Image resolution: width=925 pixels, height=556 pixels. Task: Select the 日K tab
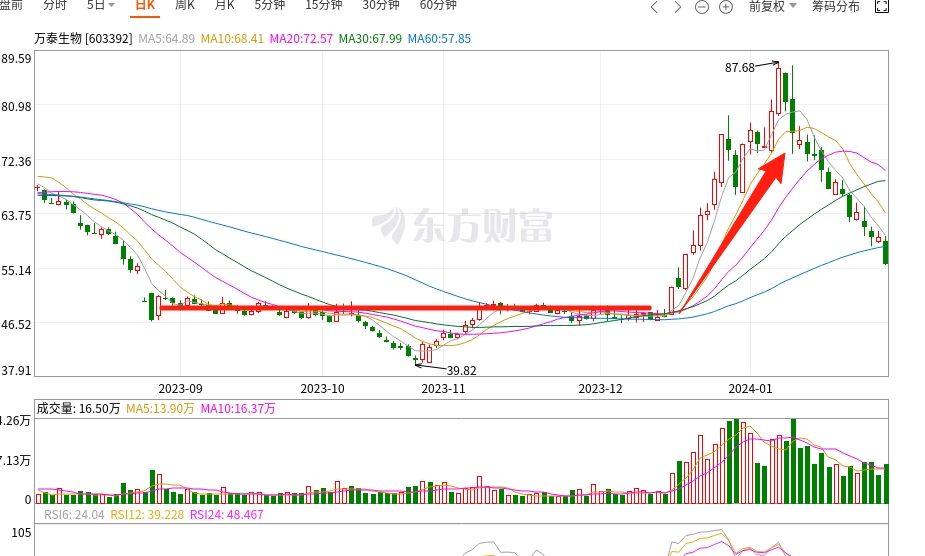pyautogui.click(x=145, y=5)
